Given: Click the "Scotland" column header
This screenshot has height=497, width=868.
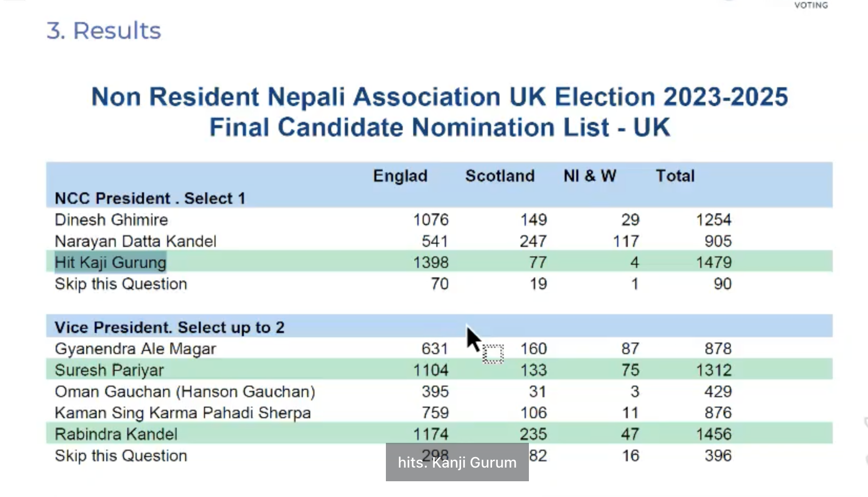Looking at the screenshot, I should click(499, 176).
